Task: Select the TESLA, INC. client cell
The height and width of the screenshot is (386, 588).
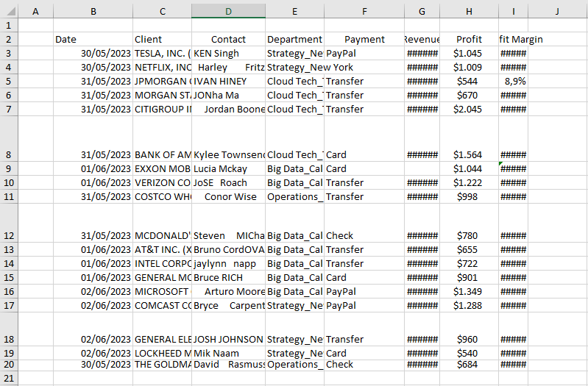Action: (162, 53)
